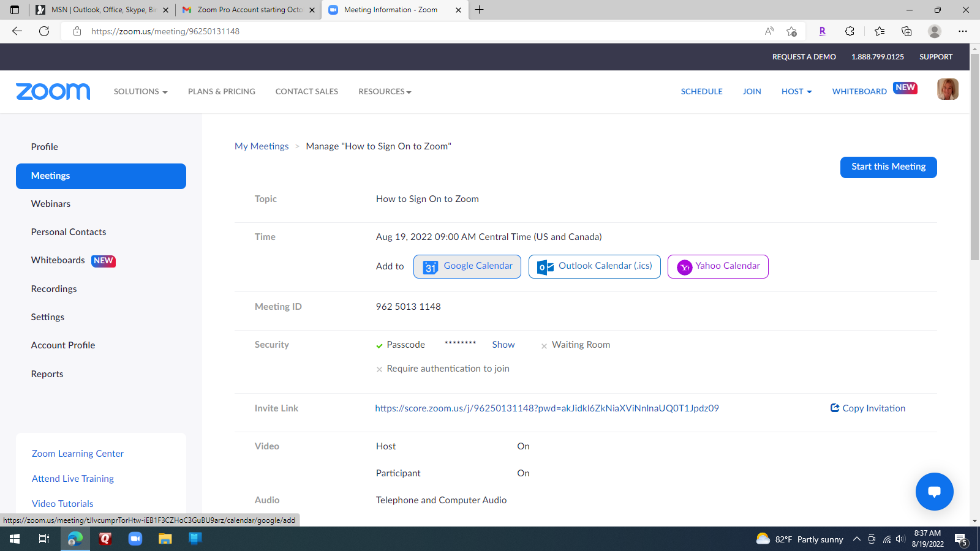Add meeting to Google Calendar

[467, 266]
